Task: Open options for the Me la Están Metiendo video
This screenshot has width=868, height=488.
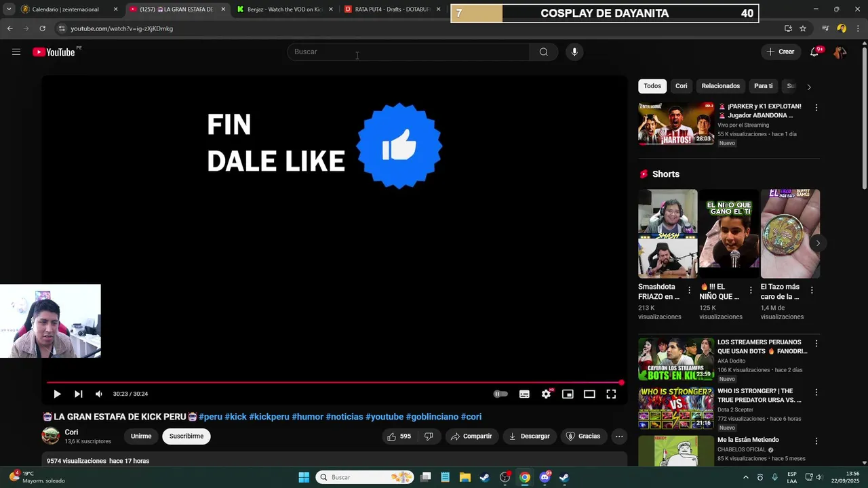Action: click(816, 441)
